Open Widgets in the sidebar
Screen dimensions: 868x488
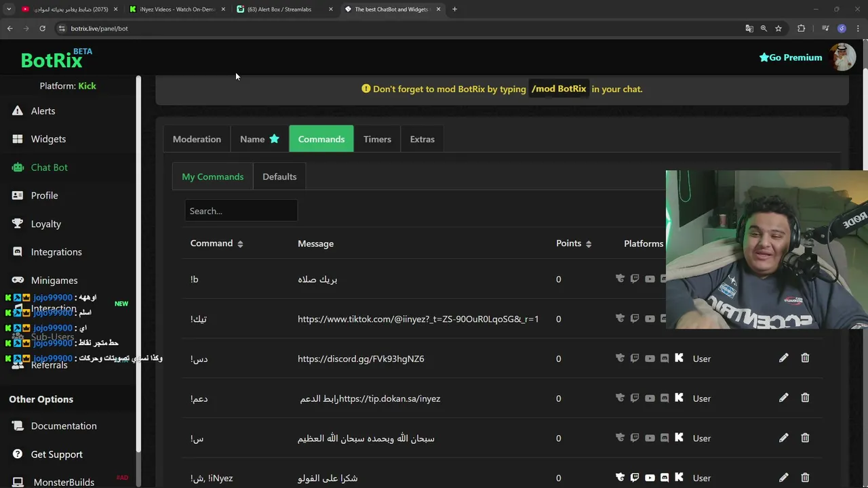(48, 139)
